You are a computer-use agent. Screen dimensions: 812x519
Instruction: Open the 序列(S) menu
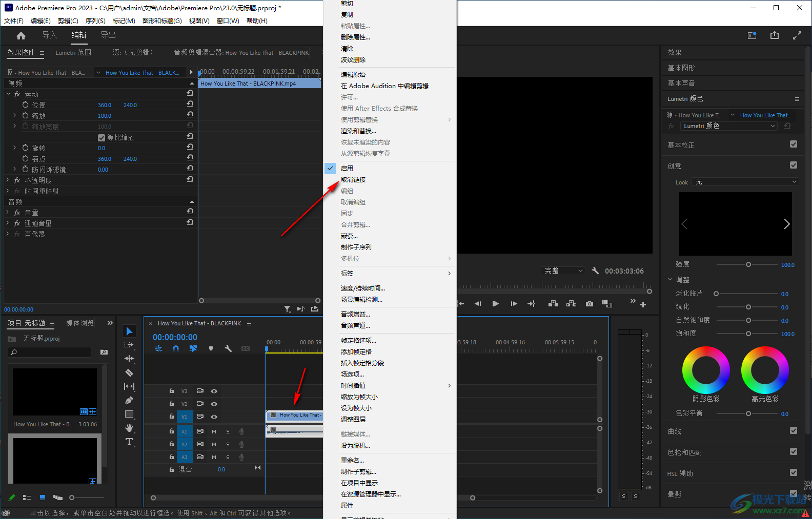tap(95, 21)
